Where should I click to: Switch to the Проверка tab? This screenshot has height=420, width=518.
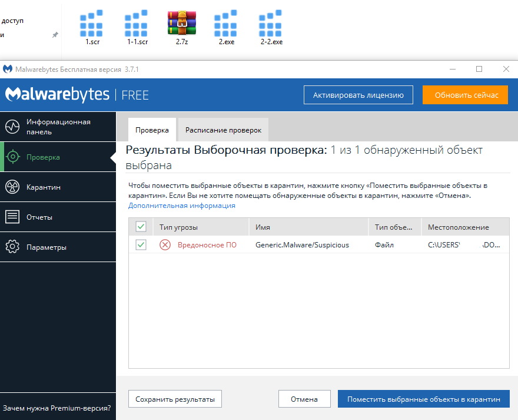tap(152, 130)
